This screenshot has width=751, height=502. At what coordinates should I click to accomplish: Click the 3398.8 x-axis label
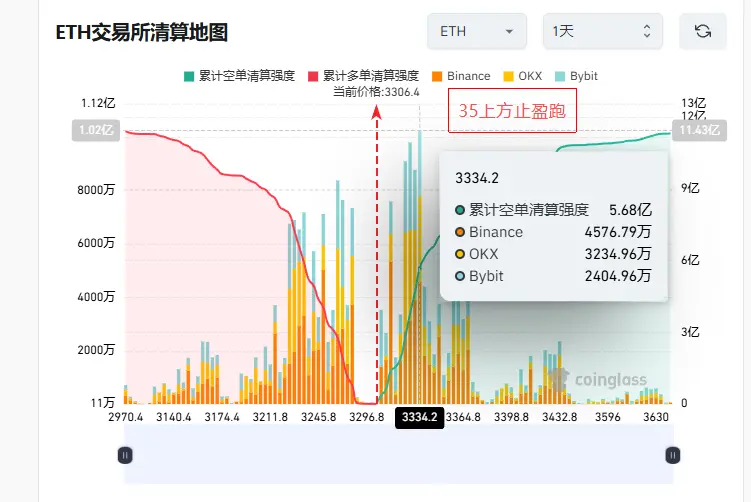[x=511, y=417]
